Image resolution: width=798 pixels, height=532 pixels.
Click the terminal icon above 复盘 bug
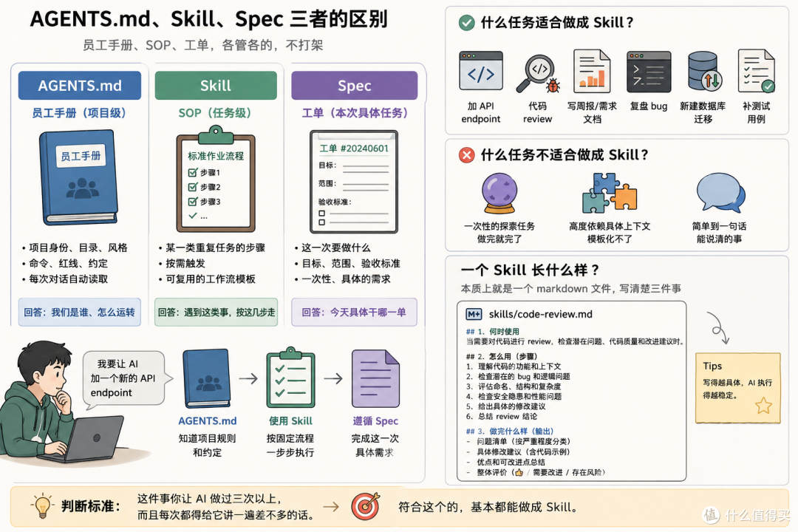pos(649,71)
